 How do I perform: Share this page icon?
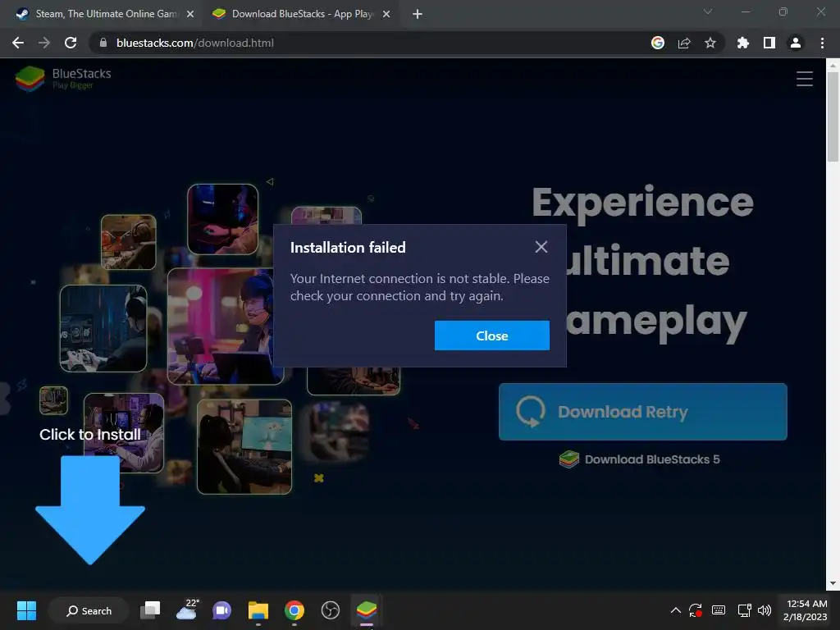[684, 43]
